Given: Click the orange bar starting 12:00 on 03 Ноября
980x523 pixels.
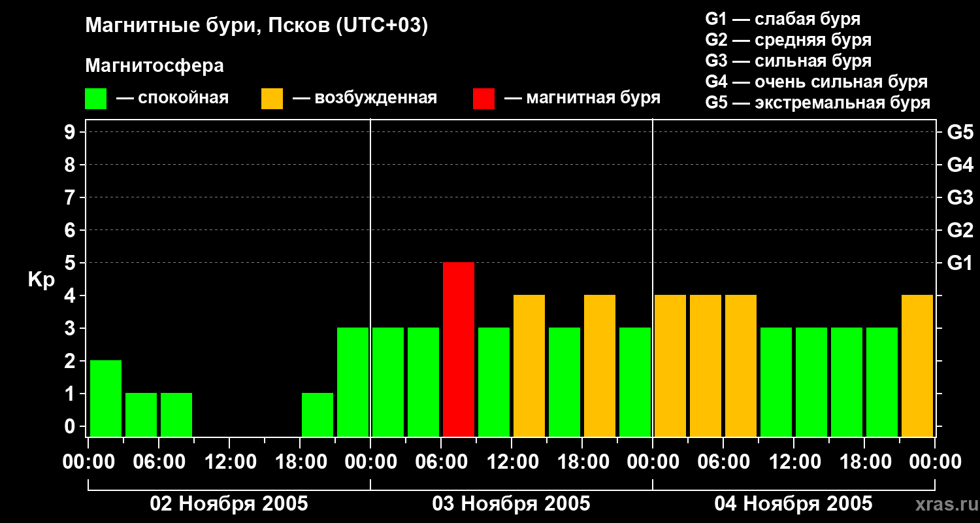Looking at the screenshot, I should (x=529, y=365).
